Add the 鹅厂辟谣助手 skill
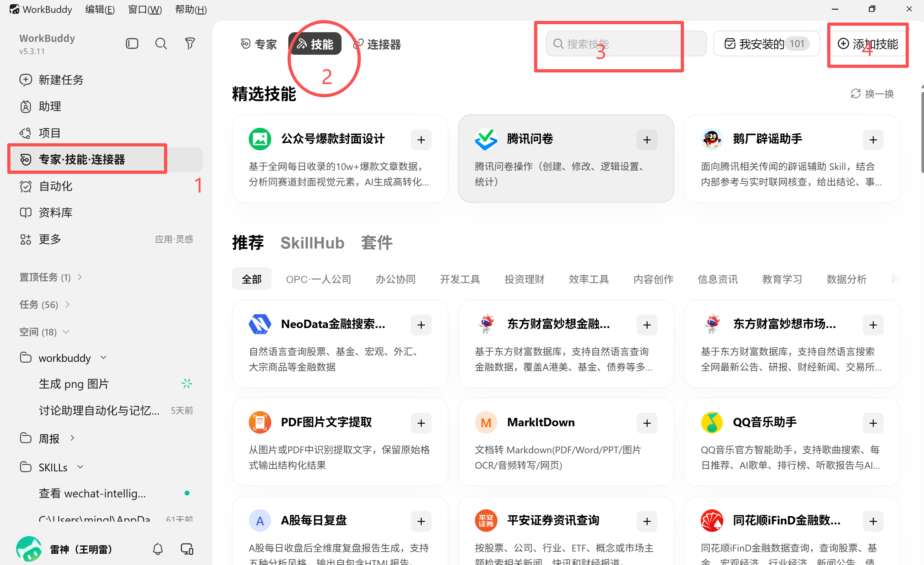This screenshot has height=565, width=924. coord(873,140)
